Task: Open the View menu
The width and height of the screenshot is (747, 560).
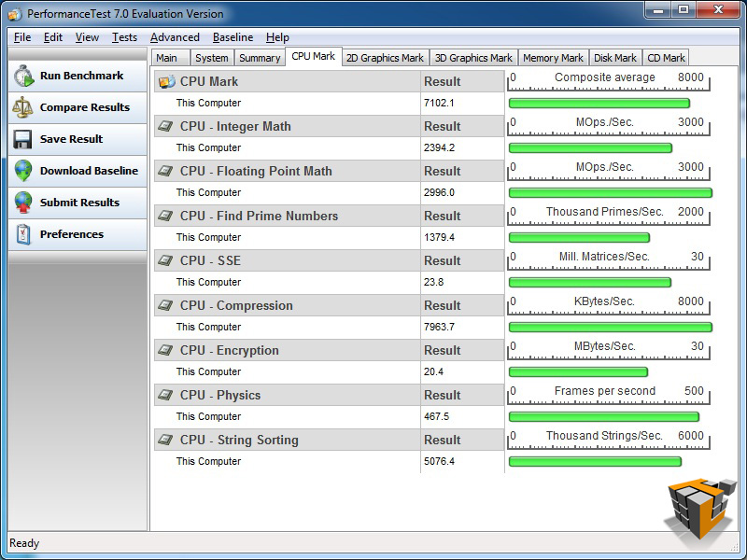Action: click(87, 37)
